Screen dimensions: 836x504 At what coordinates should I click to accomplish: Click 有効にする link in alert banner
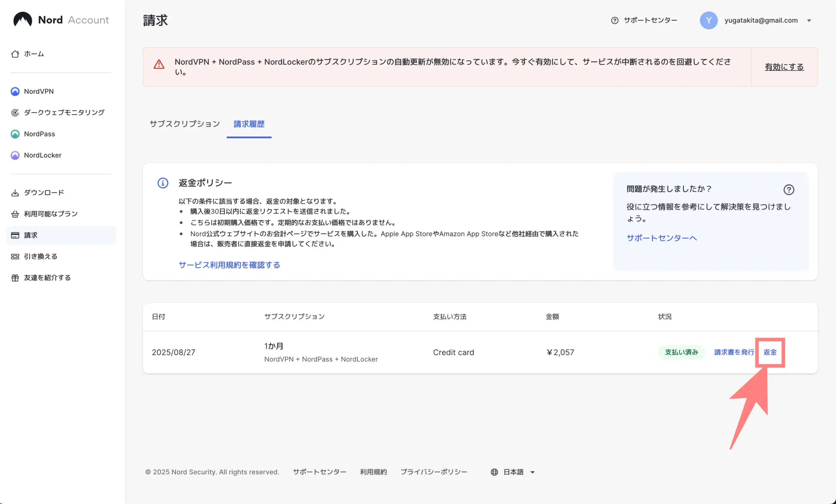pos(784,67)
